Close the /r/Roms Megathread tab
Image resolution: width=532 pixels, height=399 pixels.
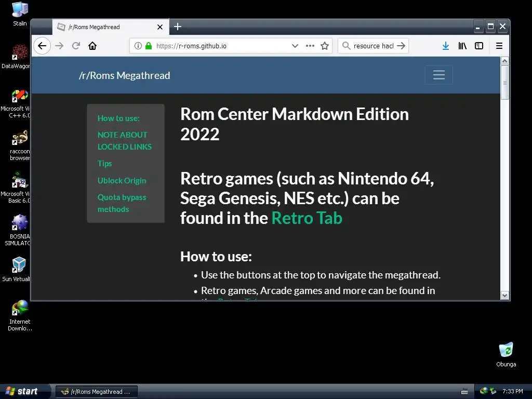pyautogui.click(x=160, y=27)
